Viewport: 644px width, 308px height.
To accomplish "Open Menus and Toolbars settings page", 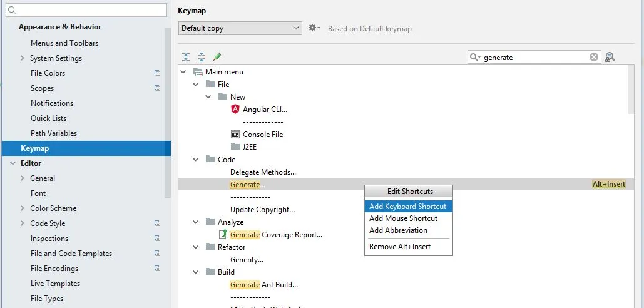I will [x=64, y=43].
